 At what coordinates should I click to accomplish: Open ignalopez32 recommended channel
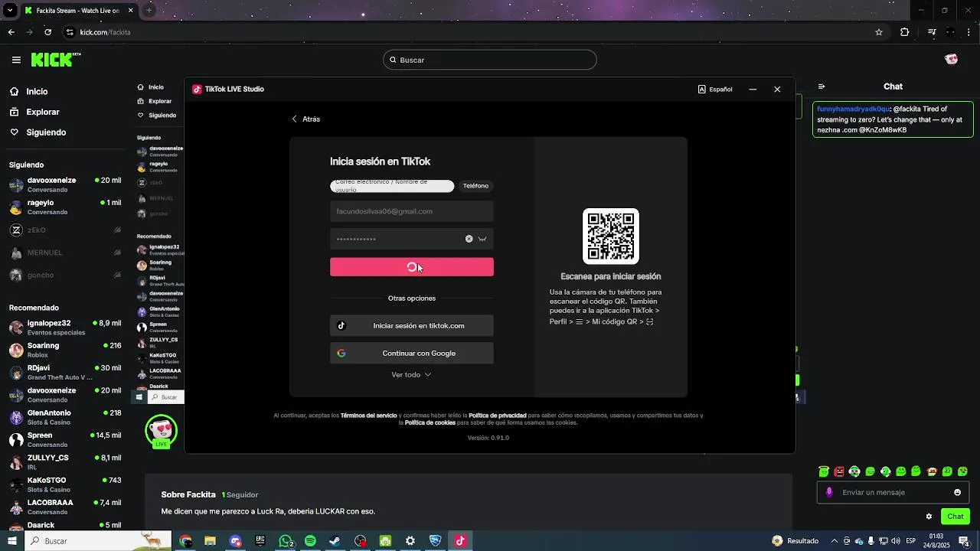[x=65, y=328]
